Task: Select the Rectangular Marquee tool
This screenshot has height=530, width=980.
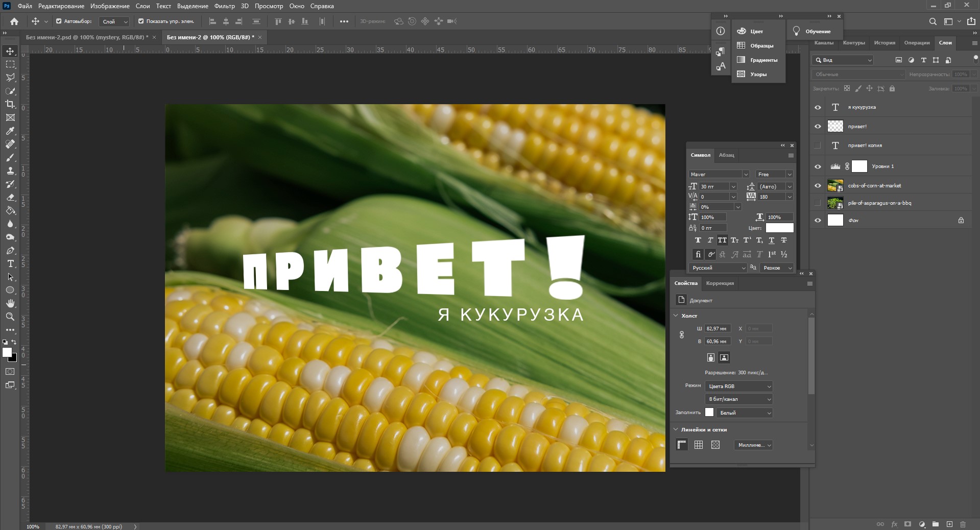Action: (x=10, y=64)
